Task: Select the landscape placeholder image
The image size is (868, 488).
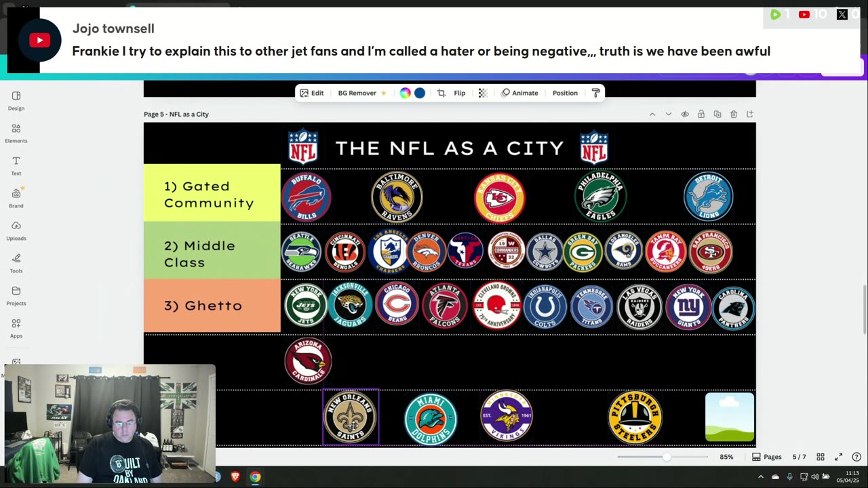Action: [730, 417]
